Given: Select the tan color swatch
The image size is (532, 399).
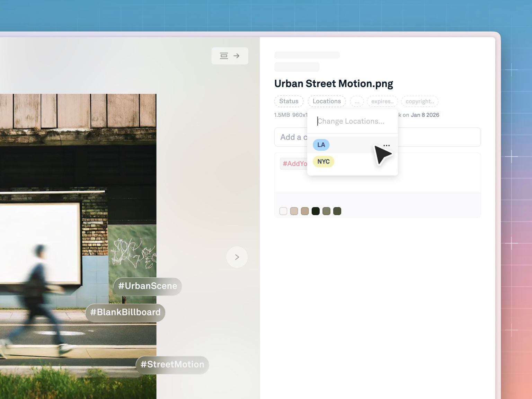Looking at the screenshot, I should 305,211.
